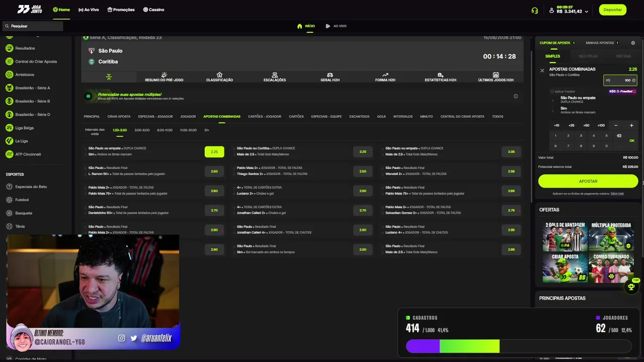Select the Gols market tab

[381, 117]
